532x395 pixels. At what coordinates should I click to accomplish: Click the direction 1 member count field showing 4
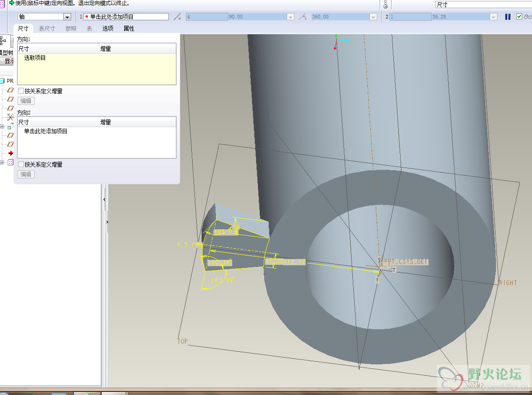click(x=207, y=17)
